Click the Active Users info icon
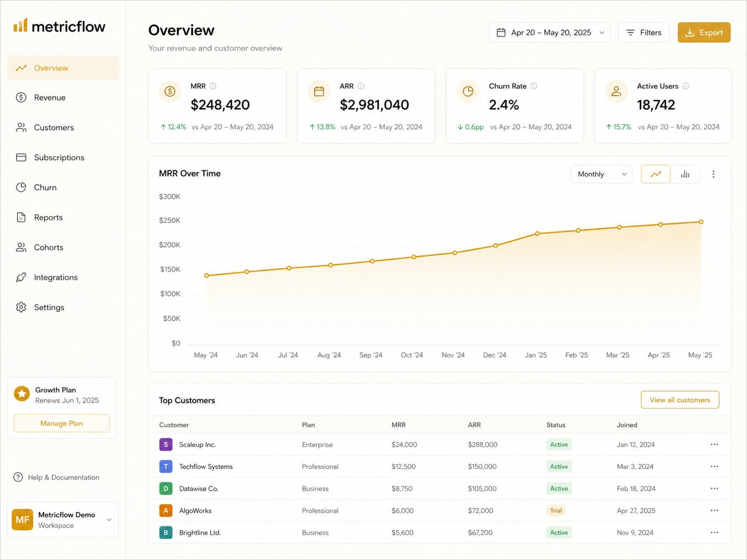Viewport: 747px width, 560px height. tap(686, 86)
